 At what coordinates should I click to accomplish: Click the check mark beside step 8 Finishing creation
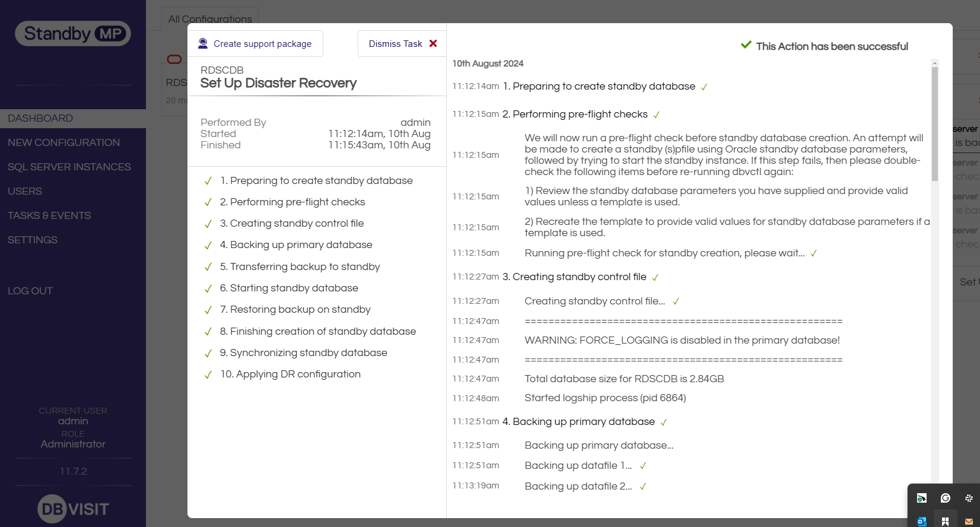point(208,332)
